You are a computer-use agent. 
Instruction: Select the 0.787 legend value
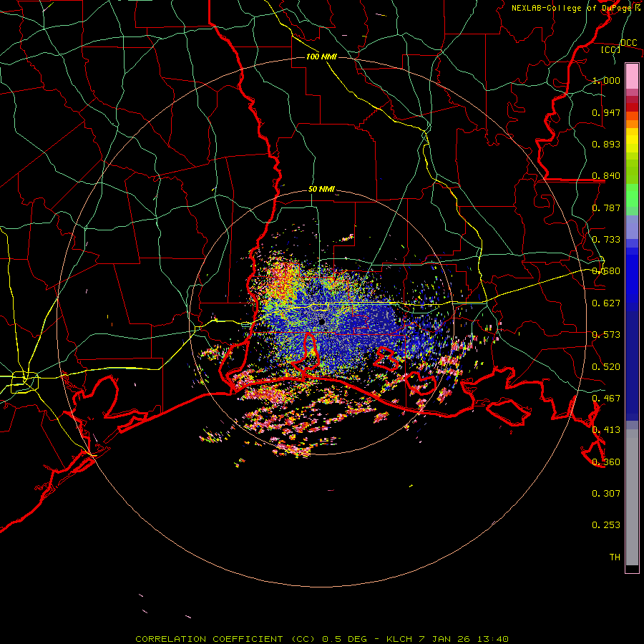[x=606, y=208]
